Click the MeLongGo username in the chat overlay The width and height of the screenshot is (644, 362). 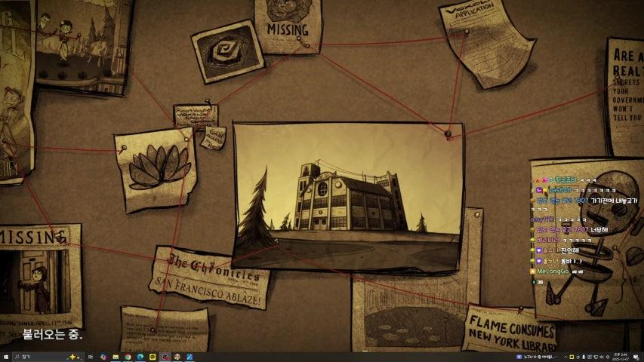coord(553,271)
